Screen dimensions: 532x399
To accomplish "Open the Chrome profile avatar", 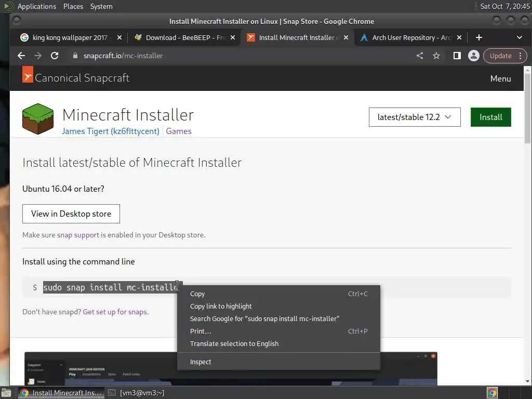I will (x=474, y=56).
